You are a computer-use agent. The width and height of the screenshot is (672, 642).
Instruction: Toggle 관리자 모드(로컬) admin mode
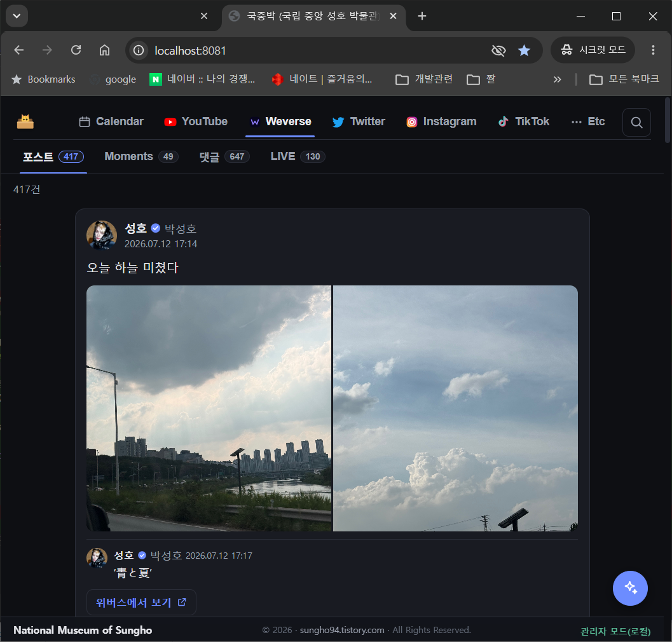[615, 631]
